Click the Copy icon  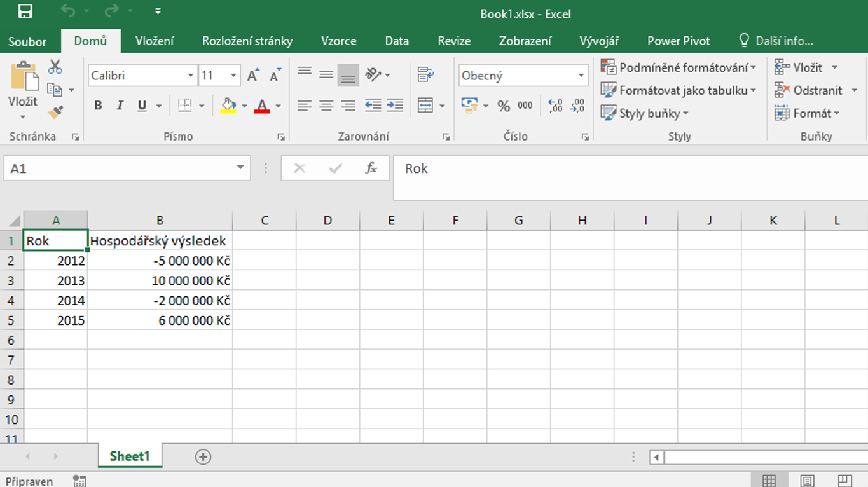click(x=55, y=90)
